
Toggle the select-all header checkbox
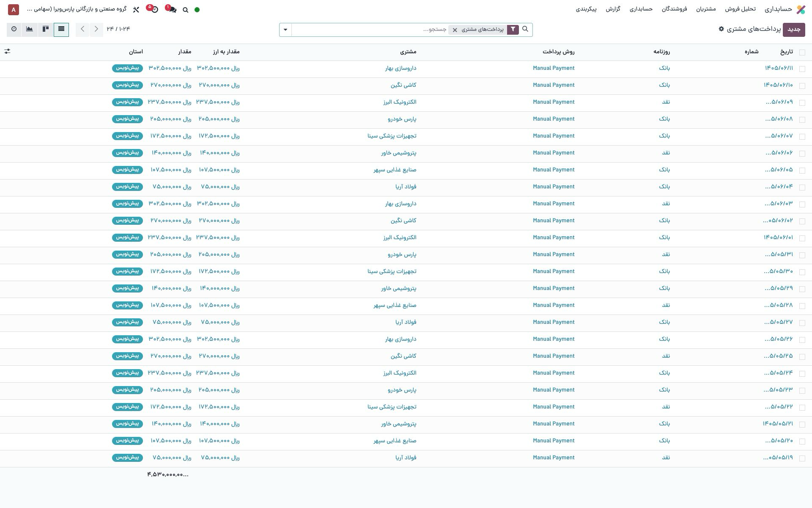802,52
